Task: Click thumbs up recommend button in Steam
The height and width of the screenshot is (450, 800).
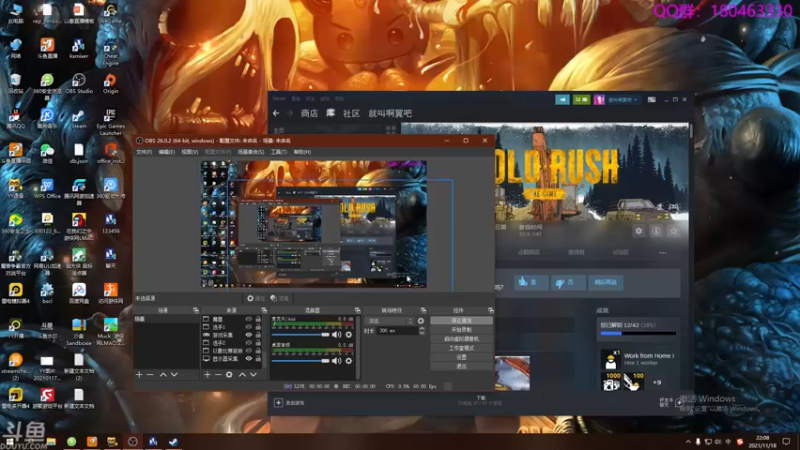Action: point(531,282)
